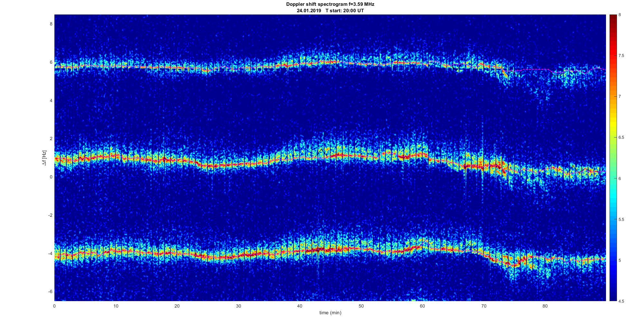Click the x-axis tick label '10'
The width and height of the screenshot is (644, 323).
(116, 306)
